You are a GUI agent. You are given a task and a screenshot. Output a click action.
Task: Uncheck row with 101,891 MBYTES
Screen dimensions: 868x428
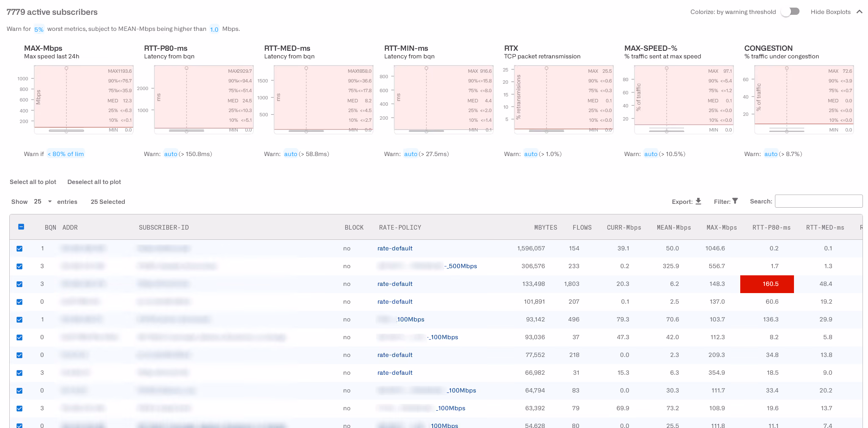tap(19, 302)
